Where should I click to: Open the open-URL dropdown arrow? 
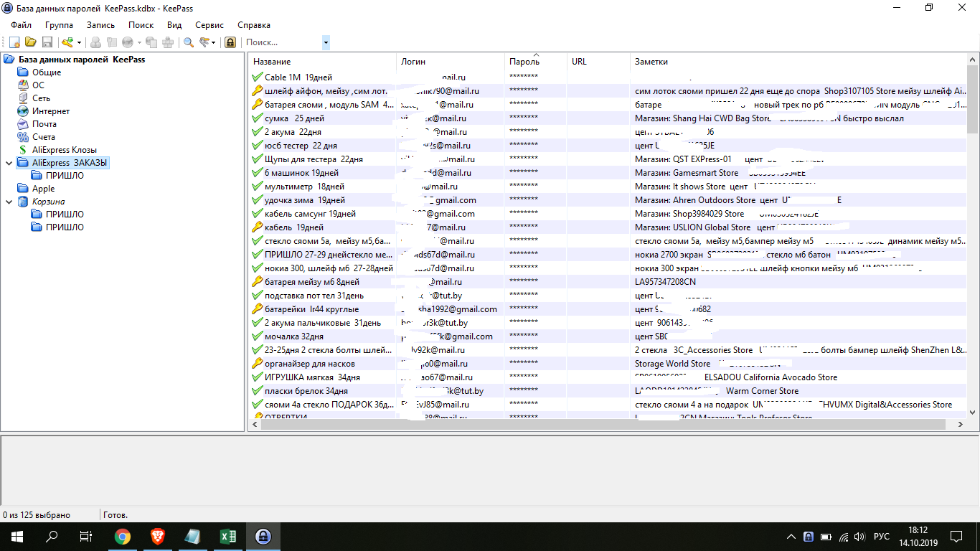[x=138, y=42]
